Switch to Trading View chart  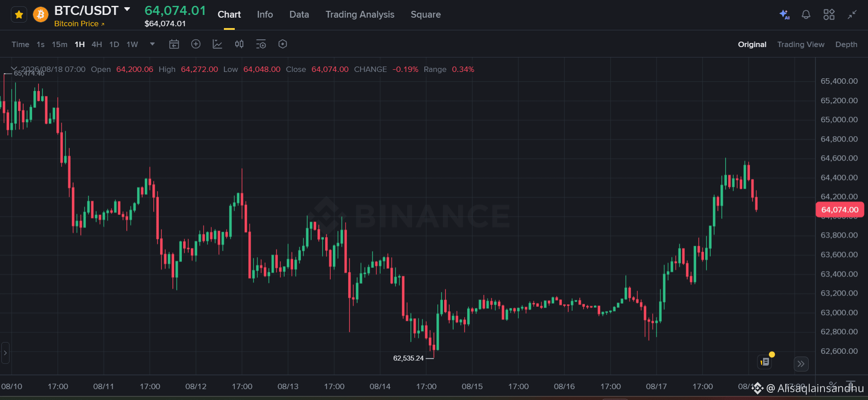click(801, 44)
